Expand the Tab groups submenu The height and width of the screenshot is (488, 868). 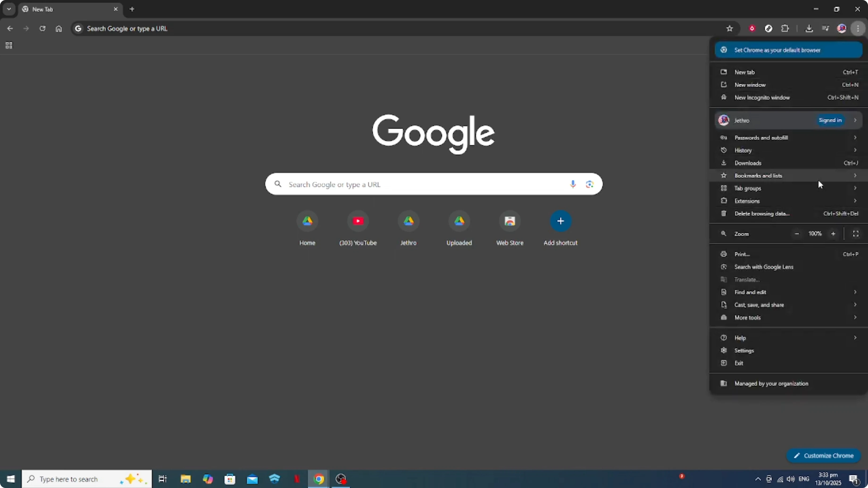click(x=788, y=188)
